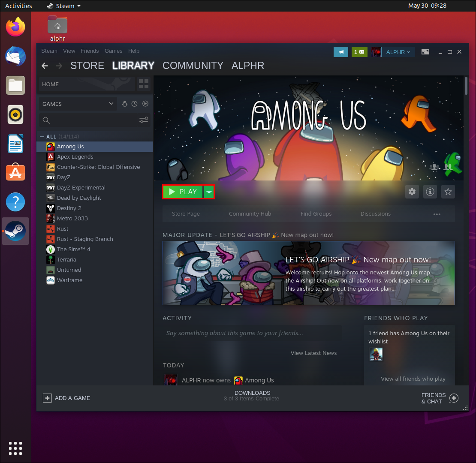Open the DOWNLOADS status in bottom bar

coord(252,396)
